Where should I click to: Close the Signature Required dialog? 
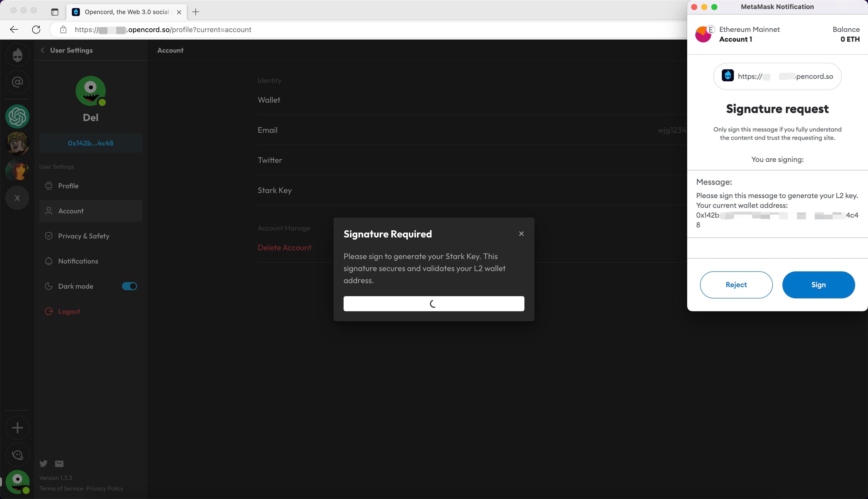[521, 234]
